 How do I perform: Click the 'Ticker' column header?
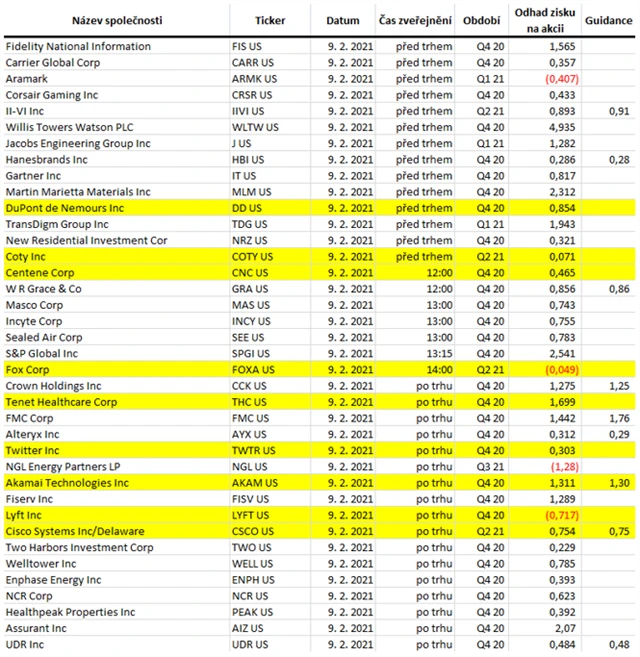click(x=270, y=21)
